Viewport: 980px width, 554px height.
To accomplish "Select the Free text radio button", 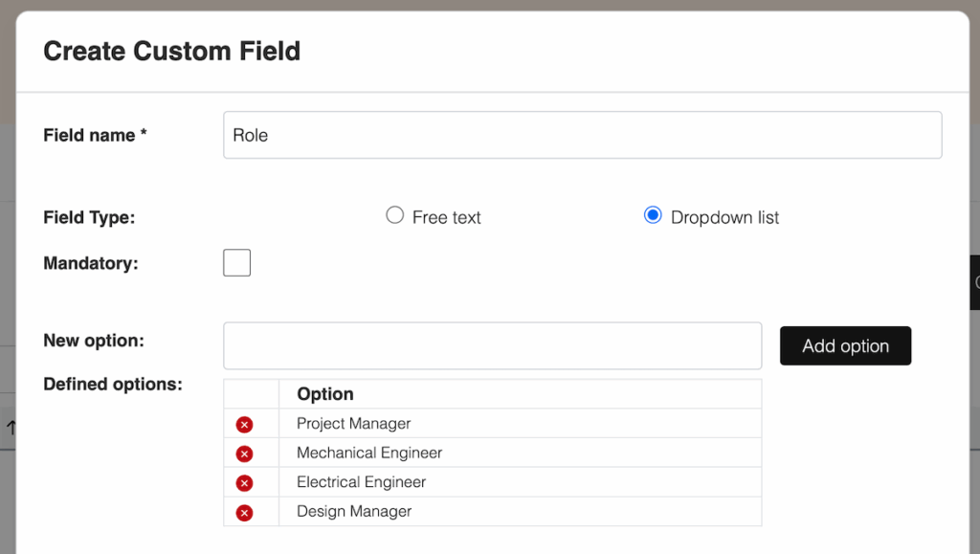I will coord(394,215).
